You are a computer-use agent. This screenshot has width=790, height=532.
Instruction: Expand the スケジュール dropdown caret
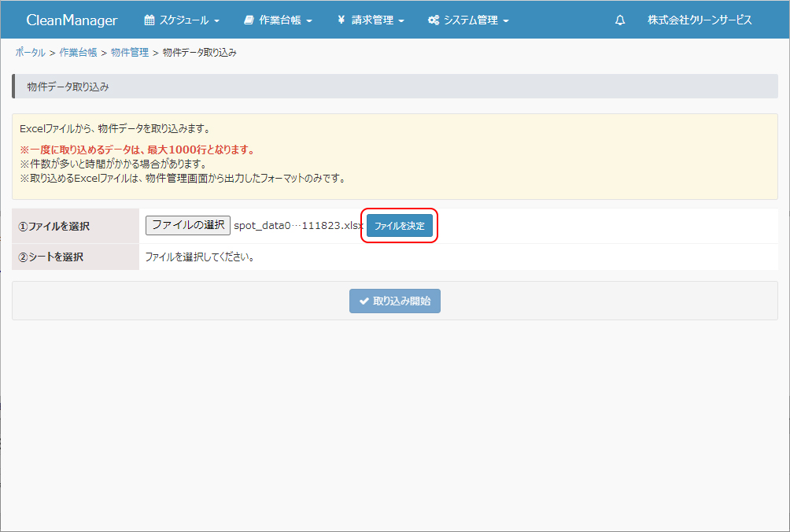216,21
